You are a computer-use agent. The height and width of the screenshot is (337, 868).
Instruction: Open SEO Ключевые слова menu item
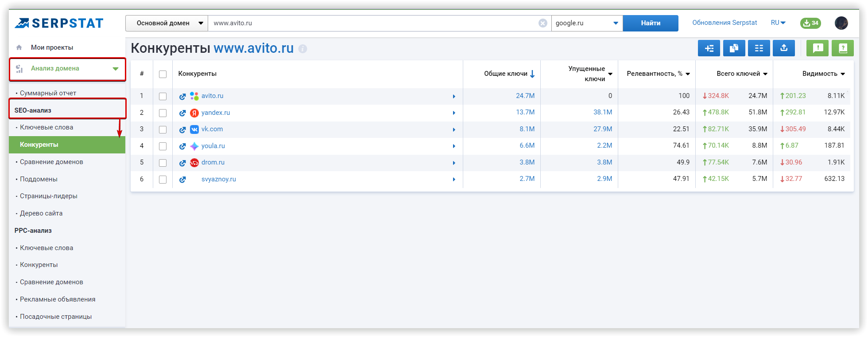click(46, 127)
